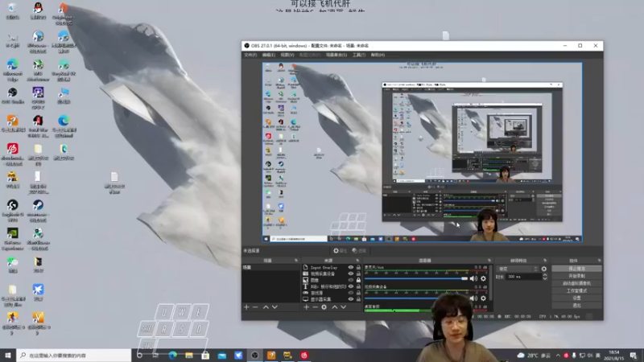Pop out the Controls dock panel
This screenshot has width=644, height=362.
599,260
